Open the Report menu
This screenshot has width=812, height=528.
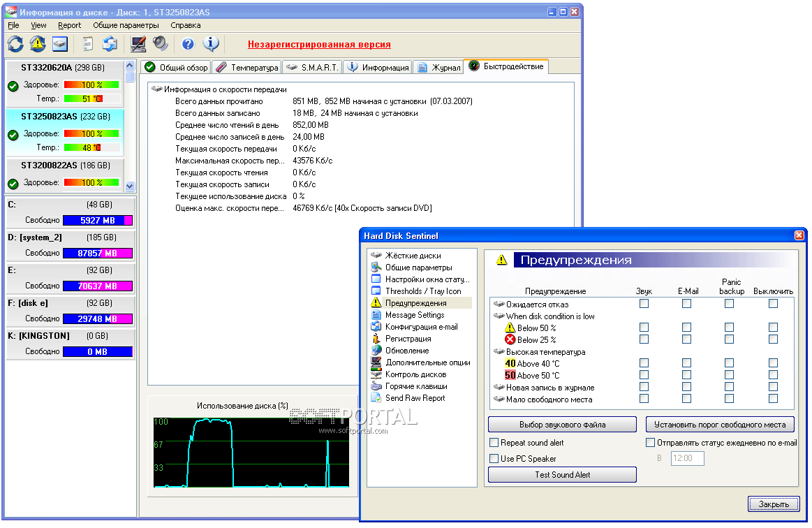point(69,25)
